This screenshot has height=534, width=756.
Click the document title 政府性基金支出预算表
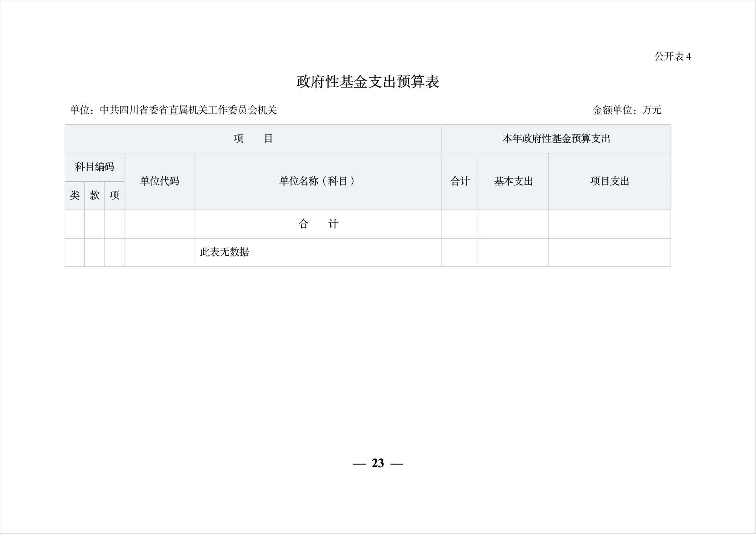[x=367, y=82]
